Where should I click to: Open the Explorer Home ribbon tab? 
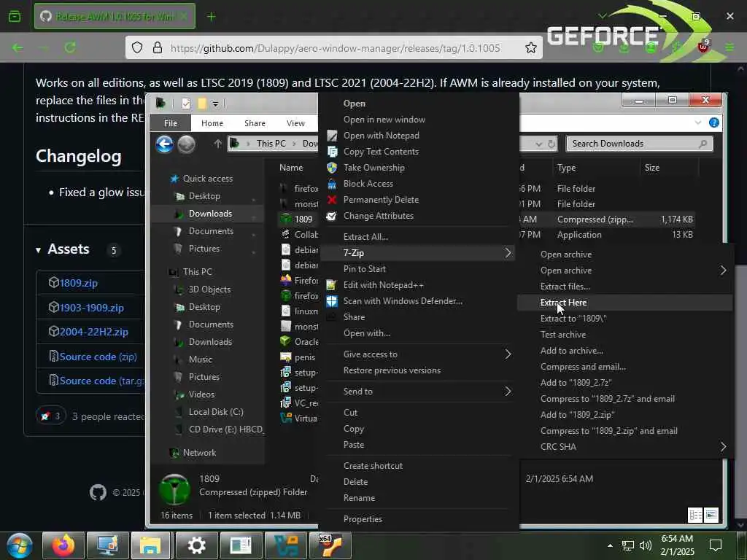212,122
